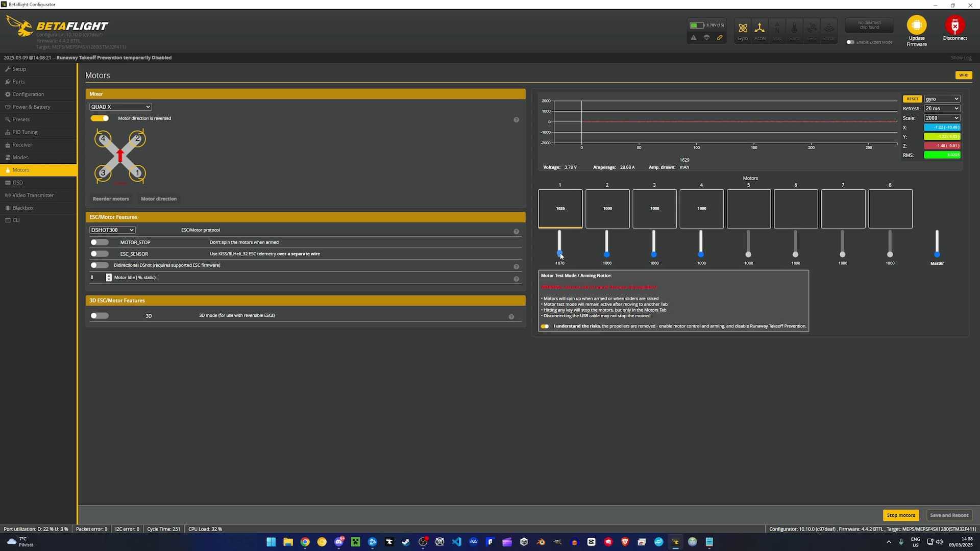Open the Power & Battery tab
This screenshot has height=551, width=980.
click(38, 107)
